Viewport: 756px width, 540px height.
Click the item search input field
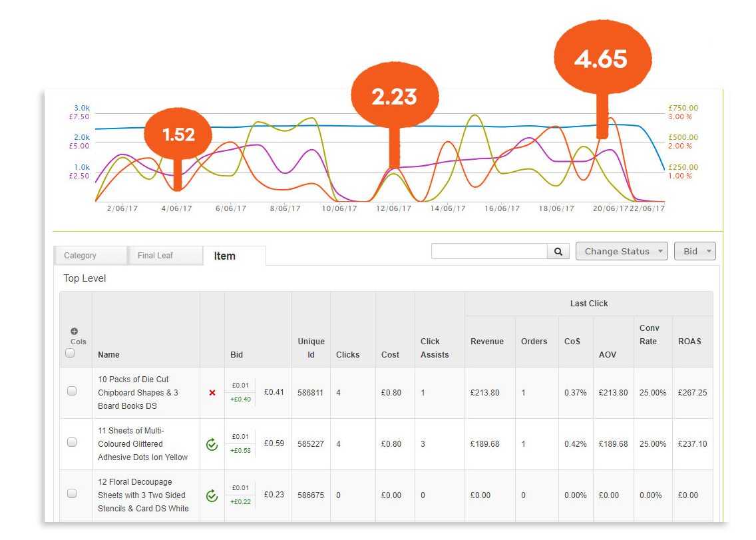click(x=489, y=251)
